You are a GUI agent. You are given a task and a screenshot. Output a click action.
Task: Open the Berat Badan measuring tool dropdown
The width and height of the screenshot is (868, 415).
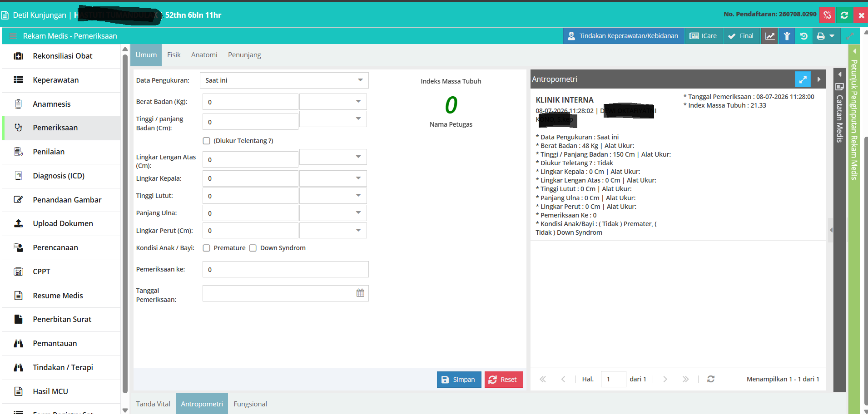coord(333,102)
